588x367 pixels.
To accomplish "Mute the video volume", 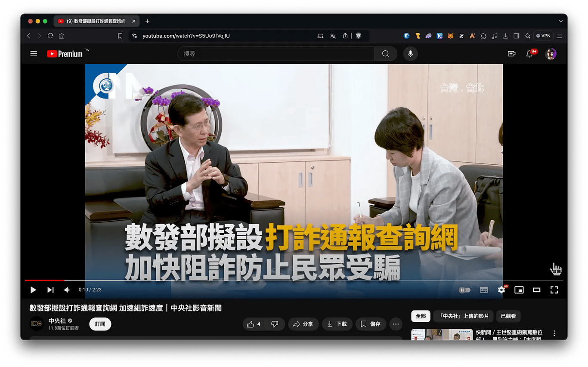I will 67,290.
